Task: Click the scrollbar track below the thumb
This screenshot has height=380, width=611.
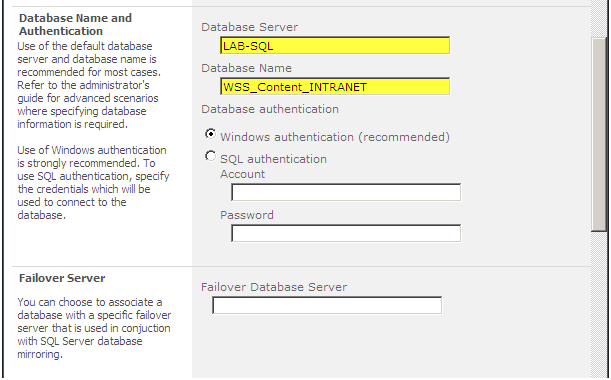Action: coord(599,304)
